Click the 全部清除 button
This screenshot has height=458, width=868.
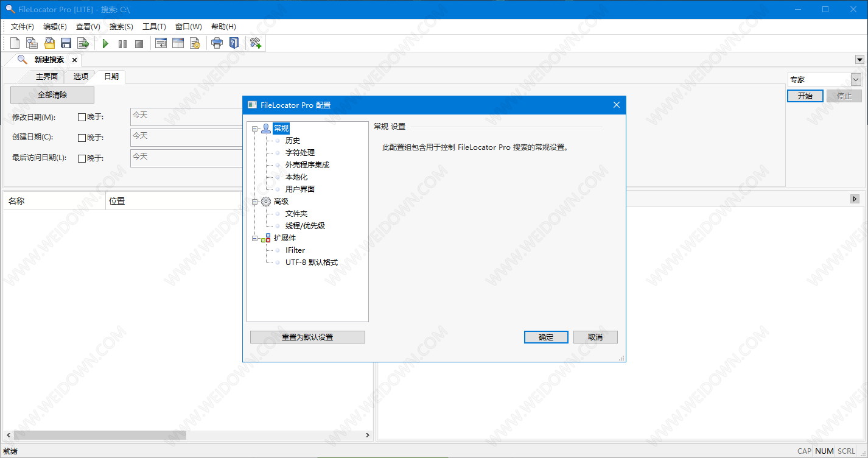(52, 95)
